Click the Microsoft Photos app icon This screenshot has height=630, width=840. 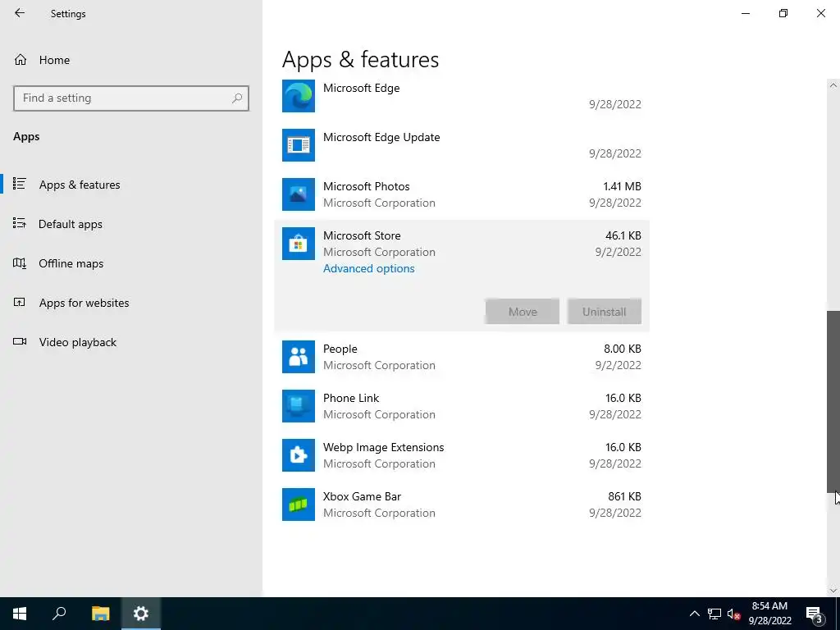point(299,194)
